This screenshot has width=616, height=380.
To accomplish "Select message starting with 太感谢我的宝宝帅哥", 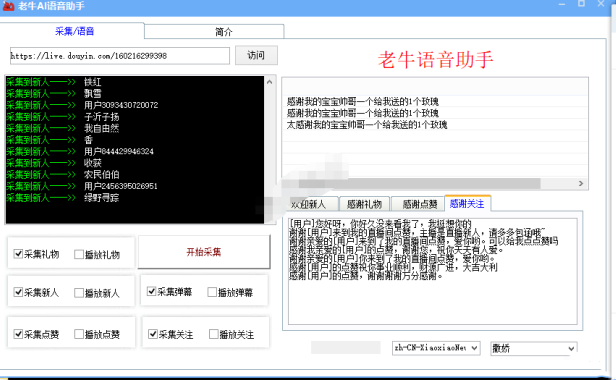I will [367, 125].
